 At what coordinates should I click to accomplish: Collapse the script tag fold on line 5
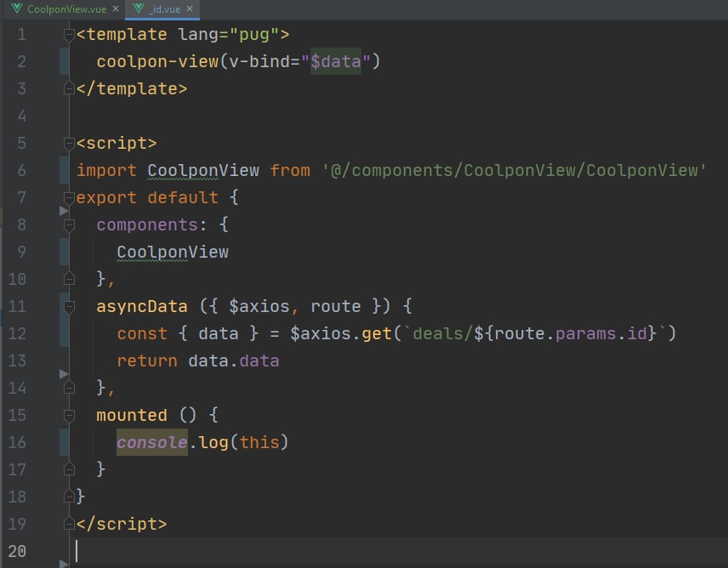point(69,143)
